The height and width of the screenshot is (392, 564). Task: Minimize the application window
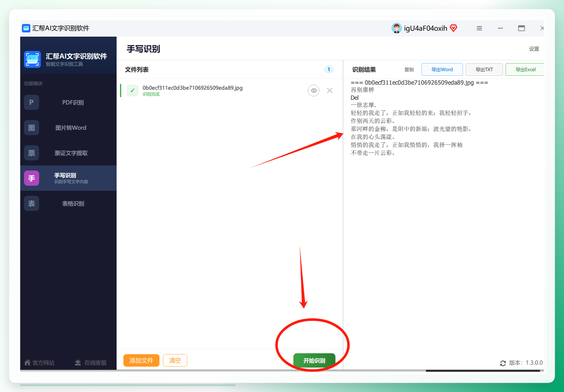point(500,28)
